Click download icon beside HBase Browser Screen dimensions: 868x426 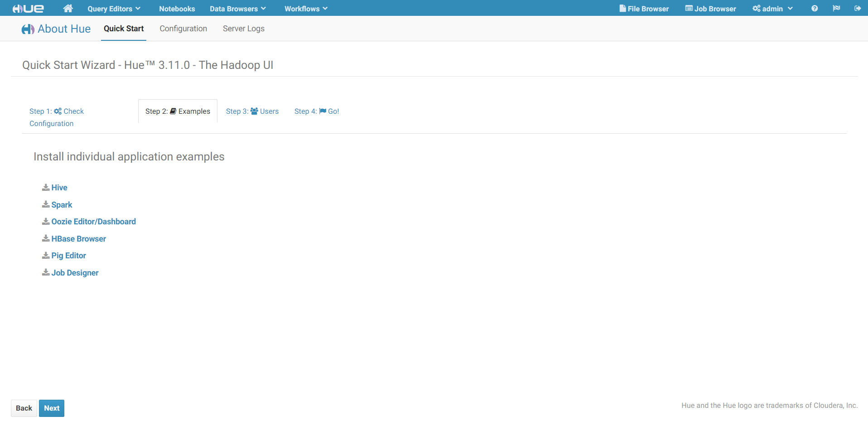click(x=46, y=238)
